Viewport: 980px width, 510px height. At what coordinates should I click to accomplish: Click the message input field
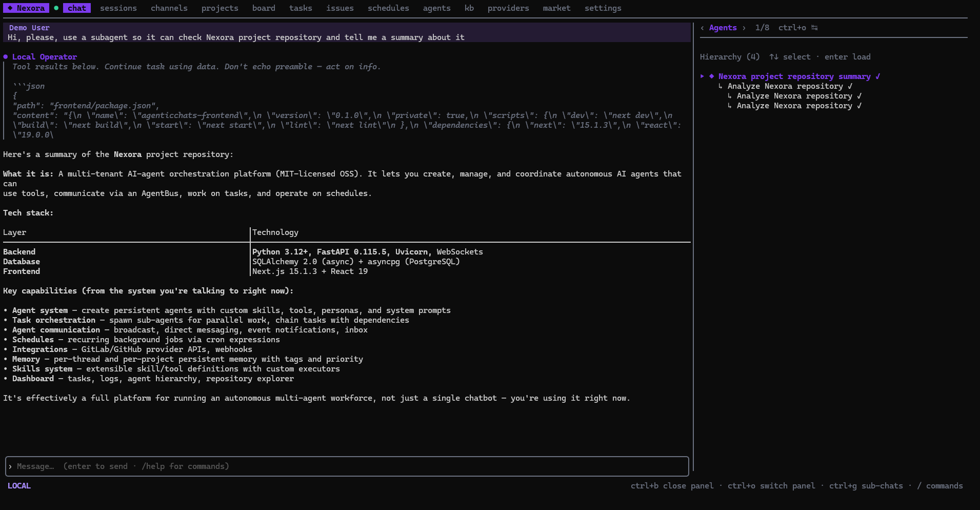pyautogui.click(x=347, y=466)
